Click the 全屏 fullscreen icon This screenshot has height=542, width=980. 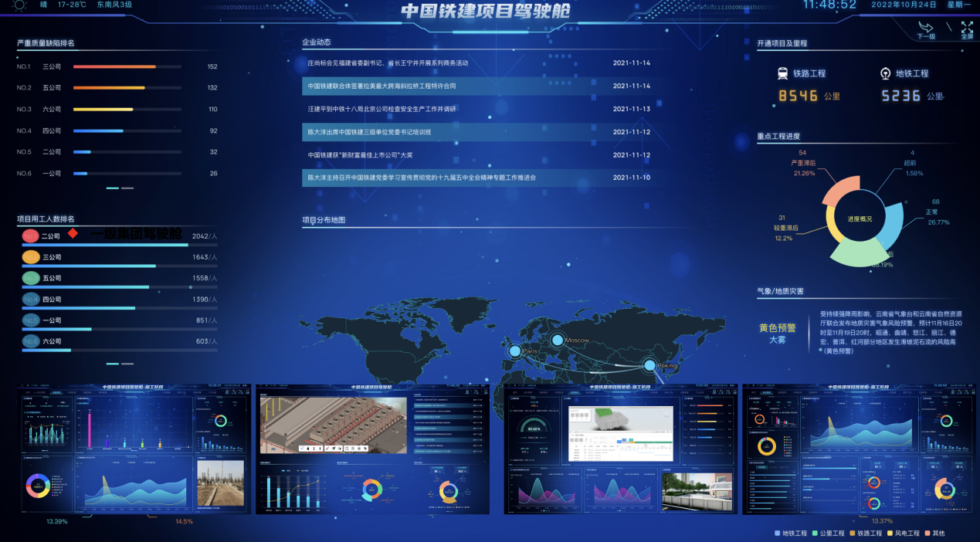967,28
